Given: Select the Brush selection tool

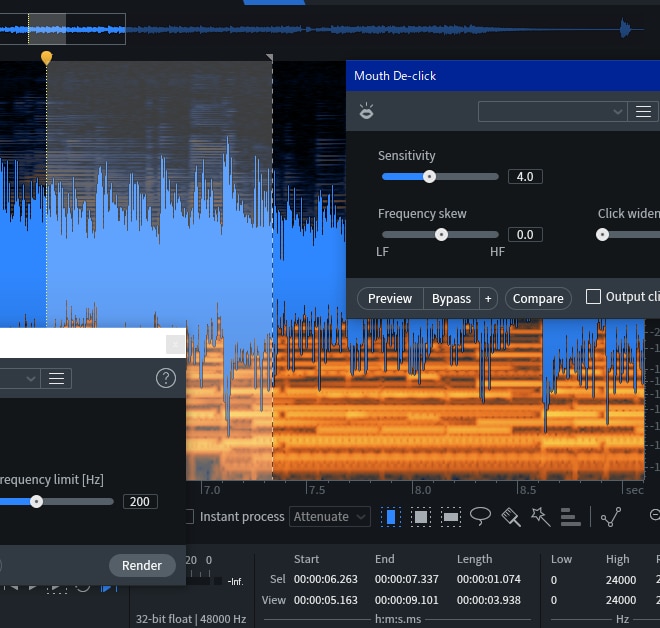Looking at the screenshot, I should point(511,517).
